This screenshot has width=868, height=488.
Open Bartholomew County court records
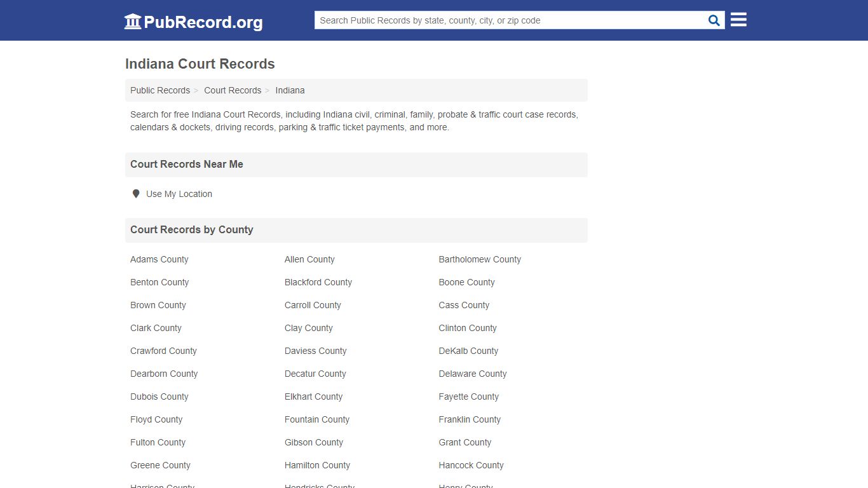[x=480, y=259]
